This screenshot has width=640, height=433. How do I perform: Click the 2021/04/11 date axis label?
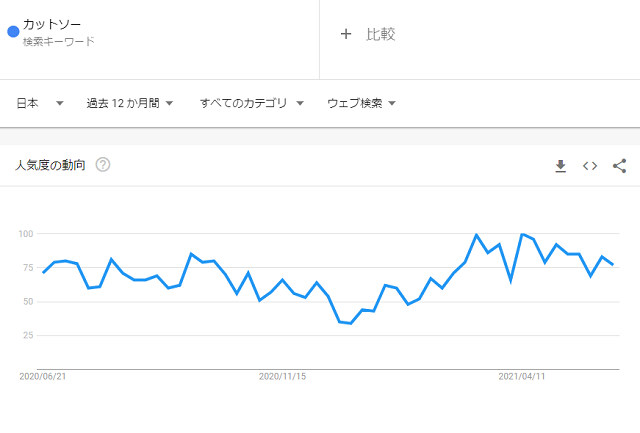(522, 376)
